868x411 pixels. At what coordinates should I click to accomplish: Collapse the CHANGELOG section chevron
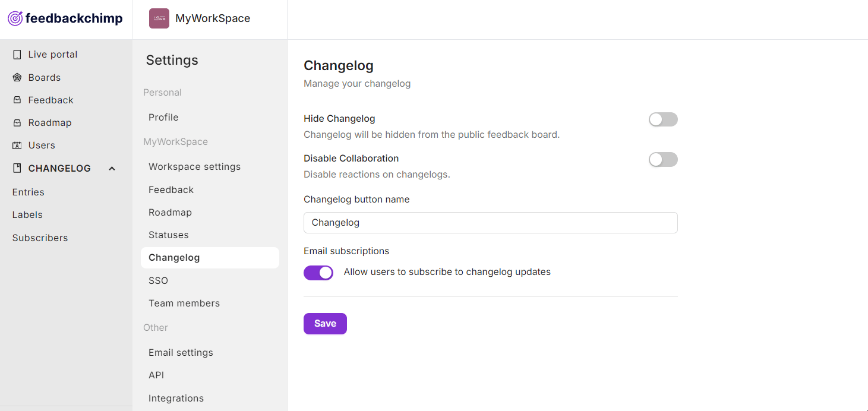click(x=112, y=169)
